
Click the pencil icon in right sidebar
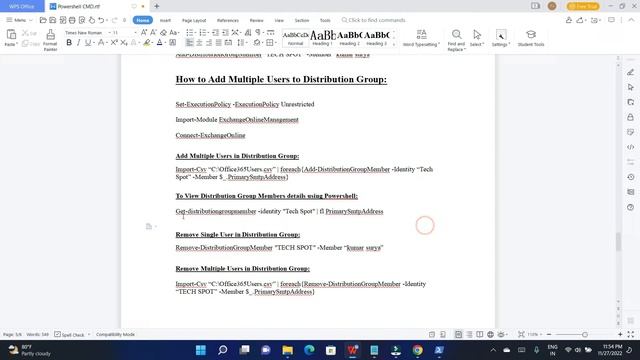tap(631, 72)
